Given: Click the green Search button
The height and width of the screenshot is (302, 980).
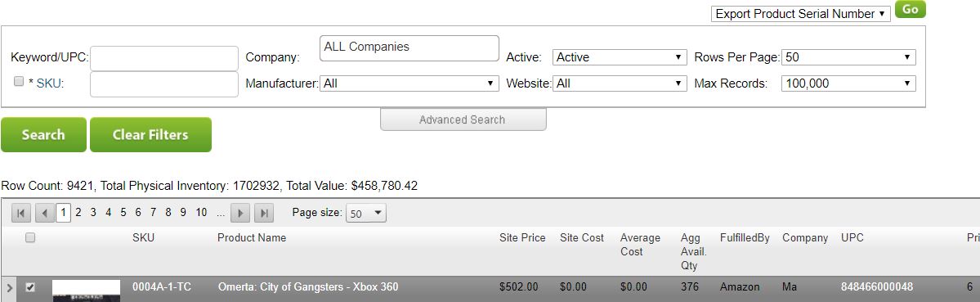Looking at the screenshot, I should [44, 134].
